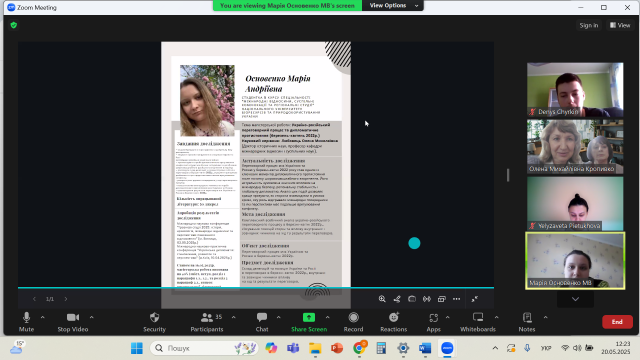This screenshot has width=640, height=360.
Task: Open Calculator from the taskbar
Action: tap(381, 348)
